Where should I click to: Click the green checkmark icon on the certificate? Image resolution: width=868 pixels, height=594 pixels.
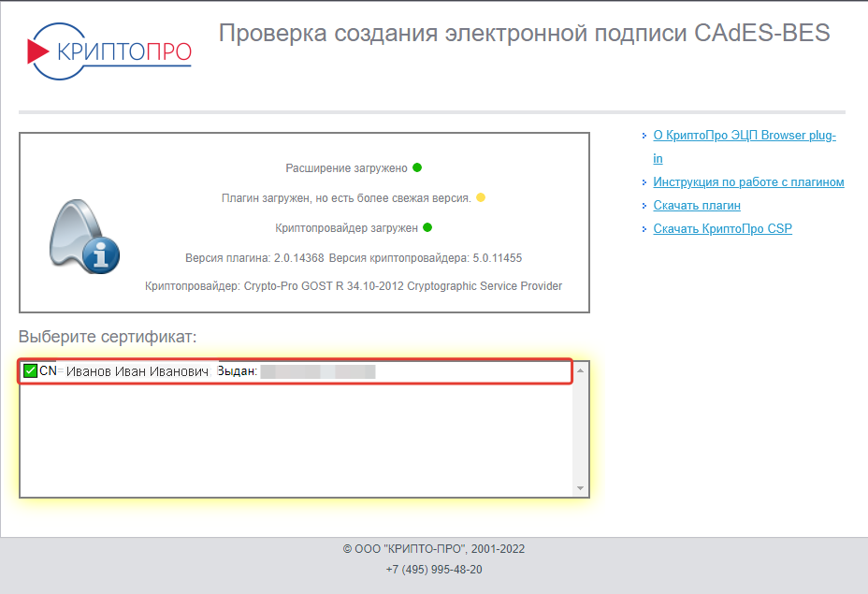(31, 370)
